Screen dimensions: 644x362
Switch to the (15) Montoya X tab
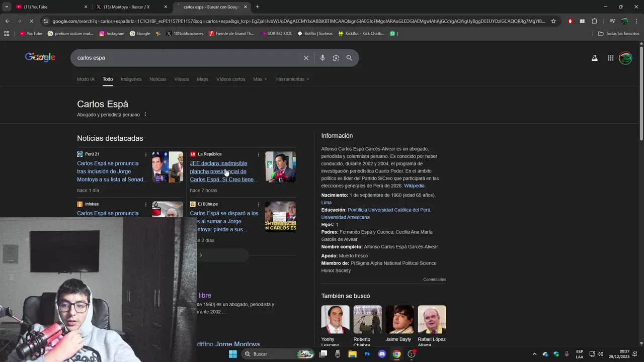[x=131, y=7]
